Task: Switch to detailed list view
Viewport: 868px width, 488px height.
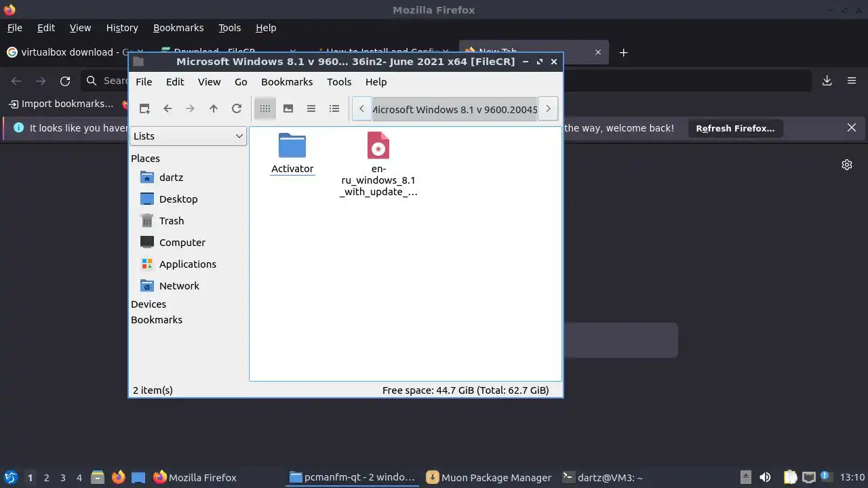Action: tap(334, 108)
